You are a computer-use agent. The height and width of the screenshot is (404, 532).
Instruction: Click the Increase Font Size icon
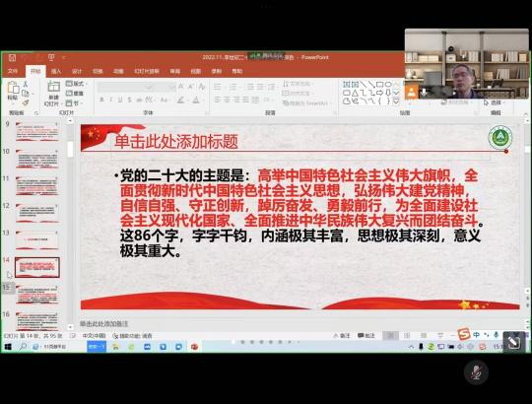click(181, 87)
